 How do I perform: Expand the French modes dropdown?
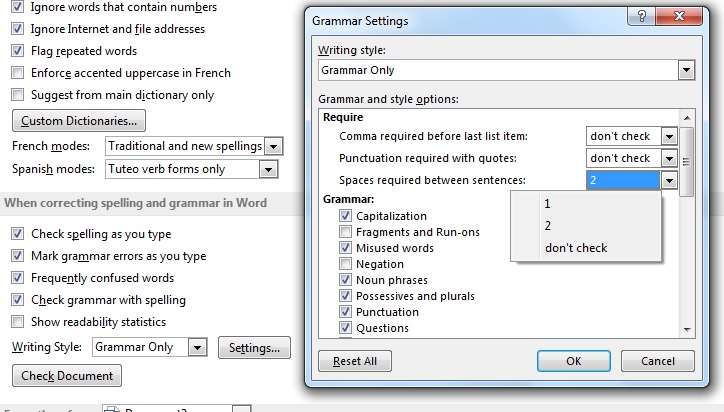pyautogui.click(x=274, y=147)
